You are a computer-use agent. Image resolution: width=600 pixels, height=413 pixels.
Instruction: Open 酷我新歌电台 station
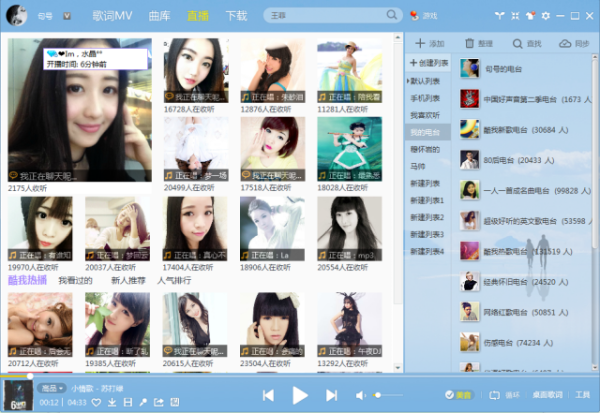click(x=525, y=129)
